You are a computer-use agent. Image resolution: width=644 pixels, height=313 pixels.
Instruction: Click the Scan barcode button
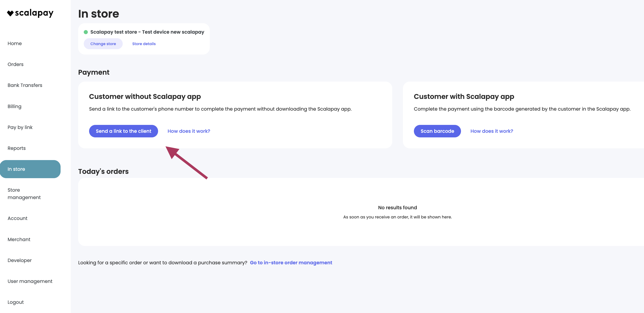(x=437, y=131)
